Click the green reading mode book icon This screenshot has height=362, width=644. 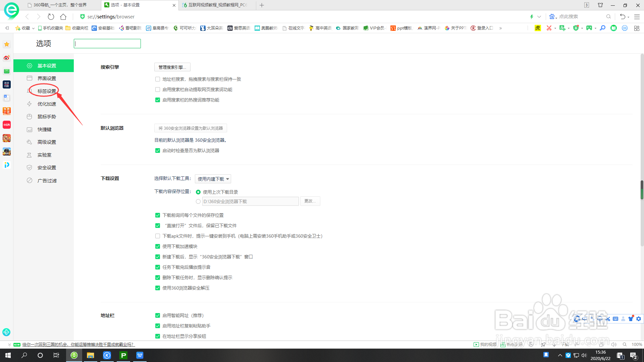pos(614,28)
